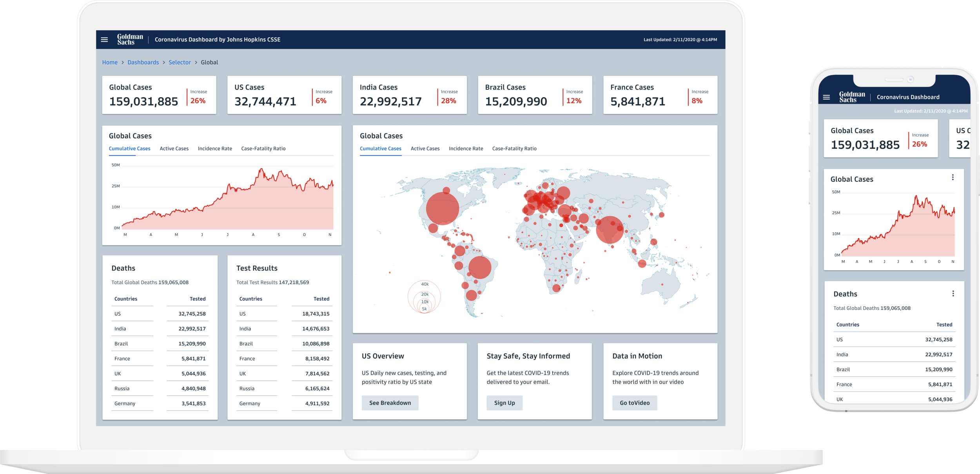
Task: Open the Case-Fatality Ratio tab on the map
Action: (x=514, y=148)
